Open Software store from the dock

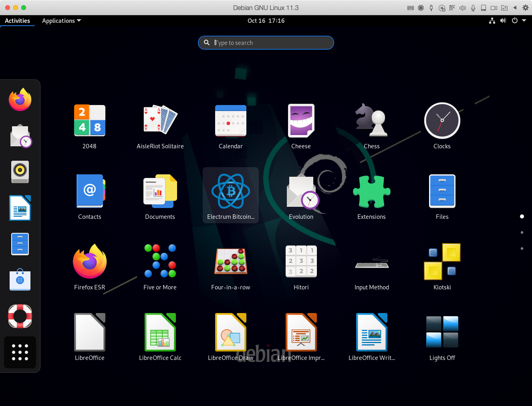click(x=20, y=280)
